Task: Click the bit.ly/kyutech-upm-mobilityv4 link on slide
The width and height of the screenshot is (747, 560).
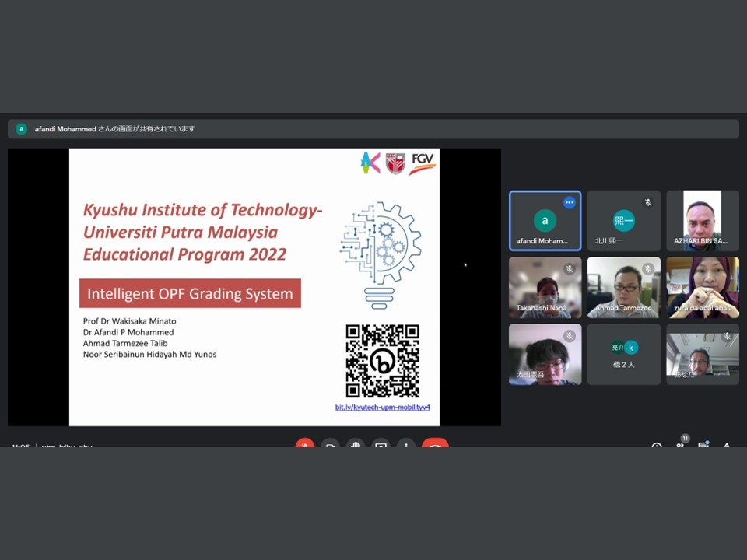Action: click(383, 407)
